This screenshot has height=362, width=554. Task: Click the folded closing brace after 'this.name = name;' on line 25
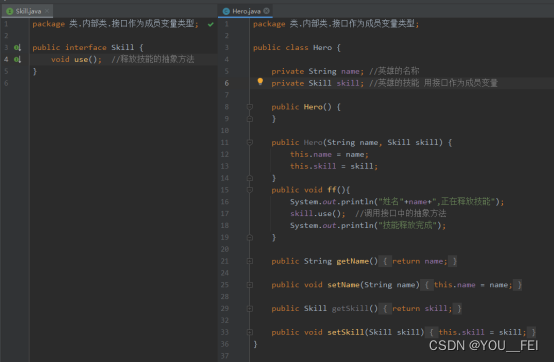(519, 285)
